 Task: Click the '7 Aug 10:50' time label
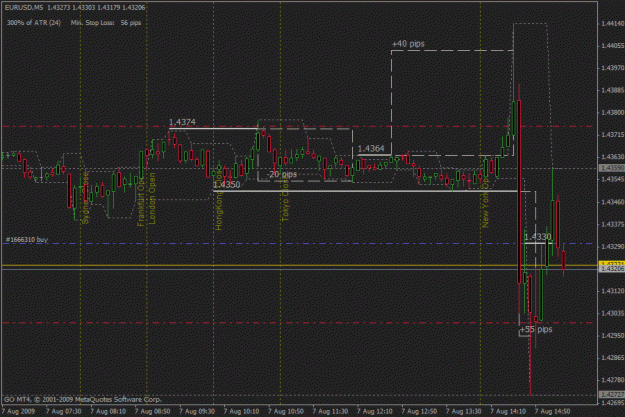(x=286, y=411)
